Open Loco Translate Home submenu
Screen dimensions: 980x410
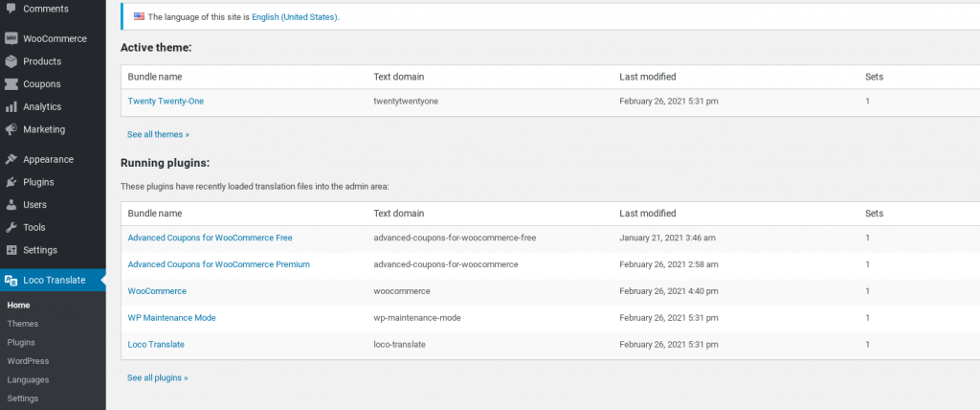[x=19, y=306]
